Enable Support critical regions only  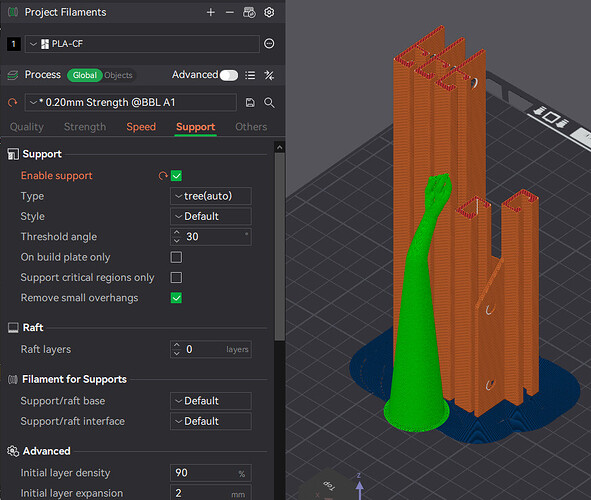click(176, 278)
